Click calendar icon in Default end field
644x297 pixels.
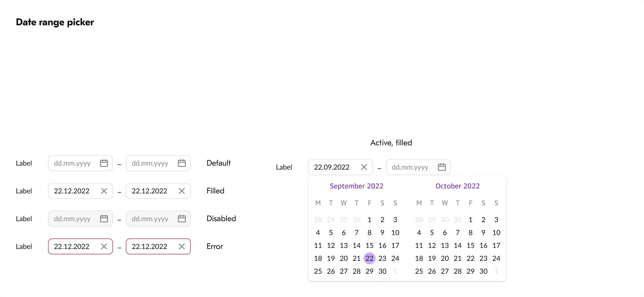(182, 163)
